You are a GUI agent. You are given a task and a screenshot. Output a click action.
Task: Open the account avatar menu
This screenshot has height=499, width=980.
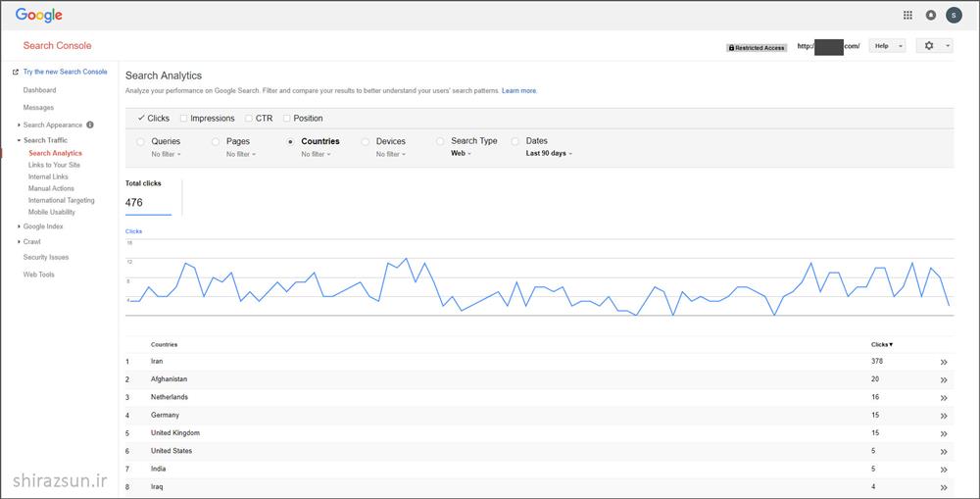[954, 15]
